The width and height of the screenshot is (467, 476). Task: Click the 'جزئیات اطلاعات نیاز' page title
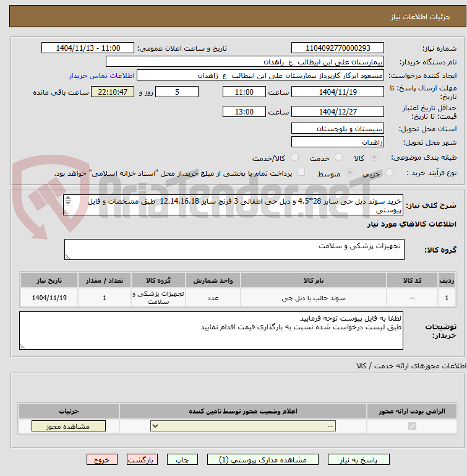click(x=420, y=17)
